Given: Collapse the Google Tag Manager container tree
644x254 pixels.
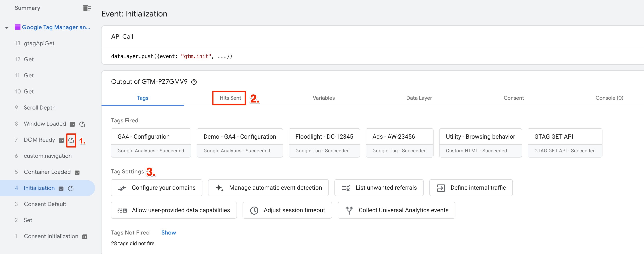Looking at the screenshot, I should tap(7, 28).
